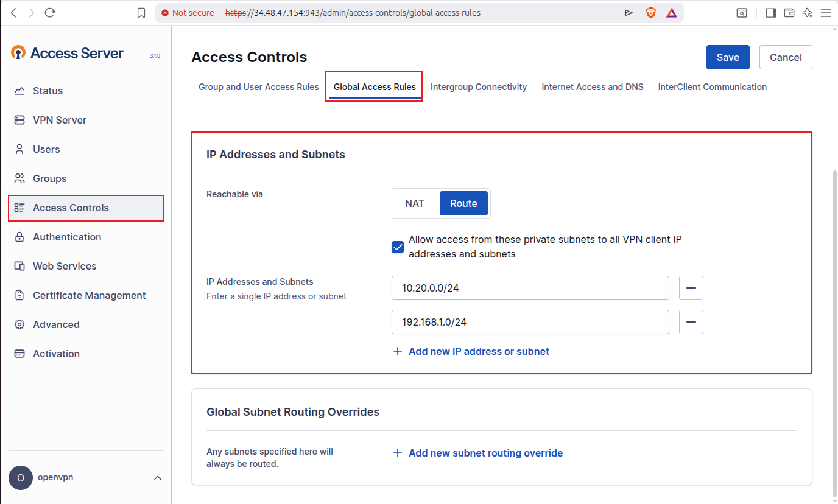Image resolution: width=838 pixels, height=504 pixels.
Task: Click the Brave Rewards triangle icon
Action: [671, 13]
